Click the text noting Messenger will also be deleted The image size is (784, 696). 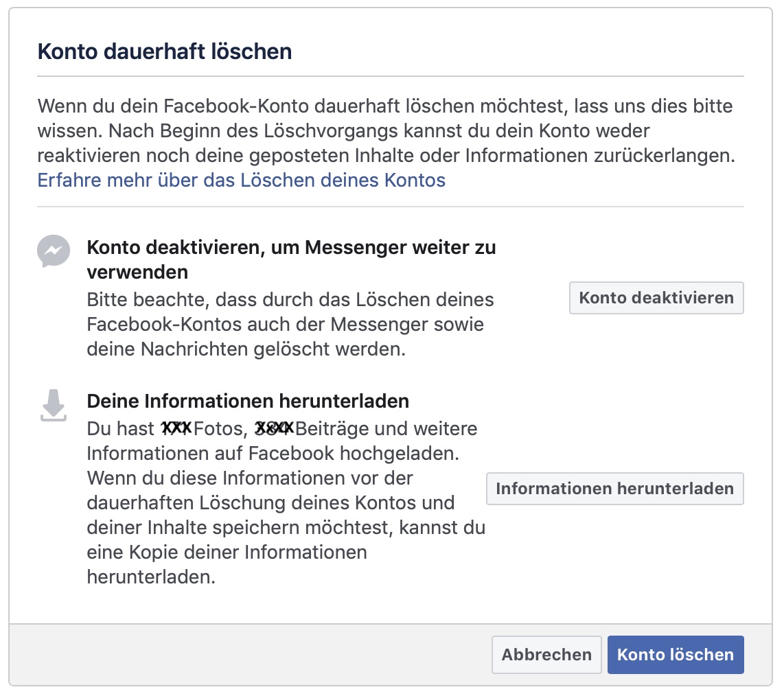click(288, 324)
